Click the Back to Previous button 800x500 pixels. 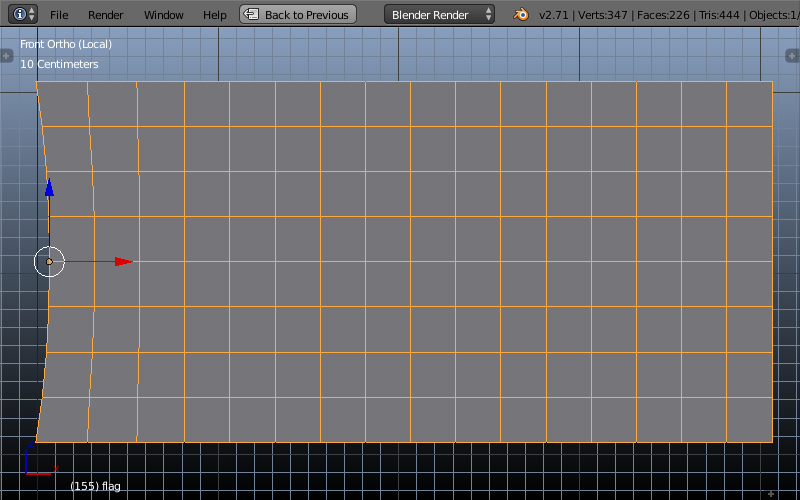click(x=298, y=14)
